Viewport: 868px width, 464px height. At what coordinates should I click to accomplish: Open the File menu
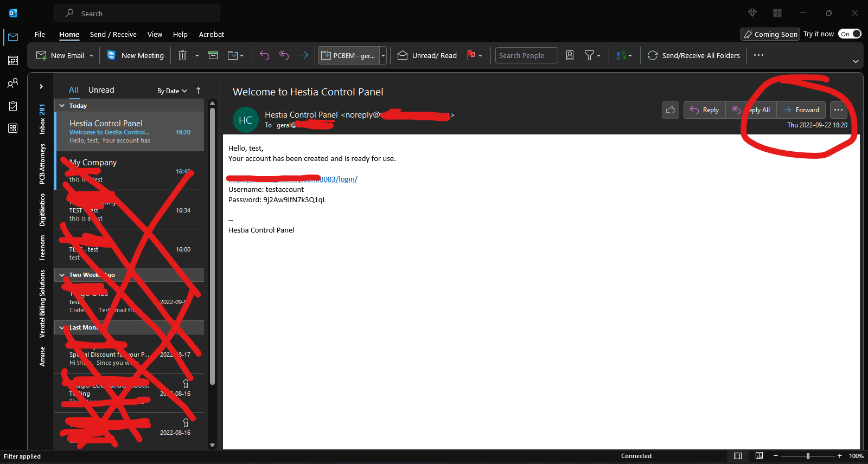click(40, 34)
